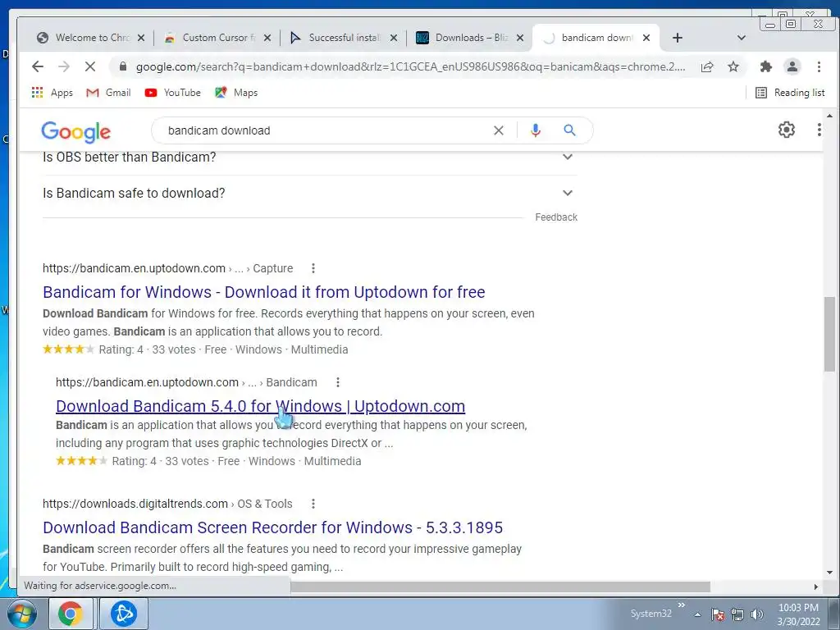Click the Google logo

tap(76, 131)
